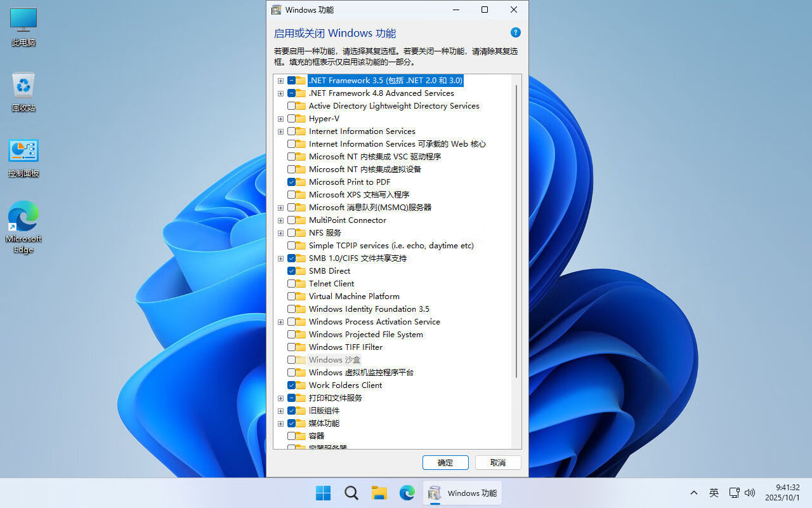Open the Start menu
Viewport: 812px width, 508px height.
(323, 493)
